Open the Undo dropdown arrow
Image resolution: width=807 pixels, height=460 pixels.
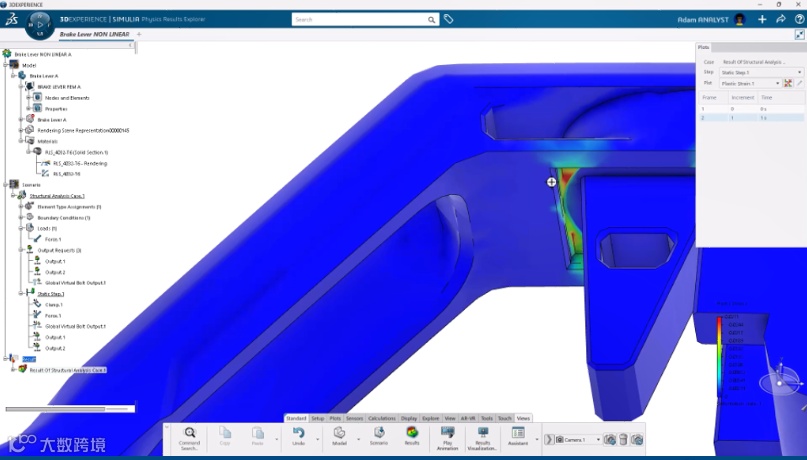317,439
